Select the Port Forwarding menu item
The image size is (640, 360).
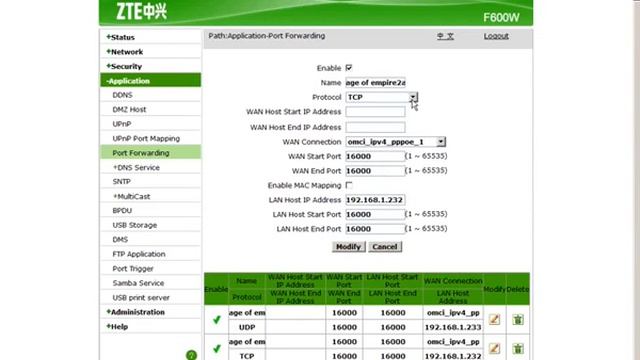tap(150, 153)
